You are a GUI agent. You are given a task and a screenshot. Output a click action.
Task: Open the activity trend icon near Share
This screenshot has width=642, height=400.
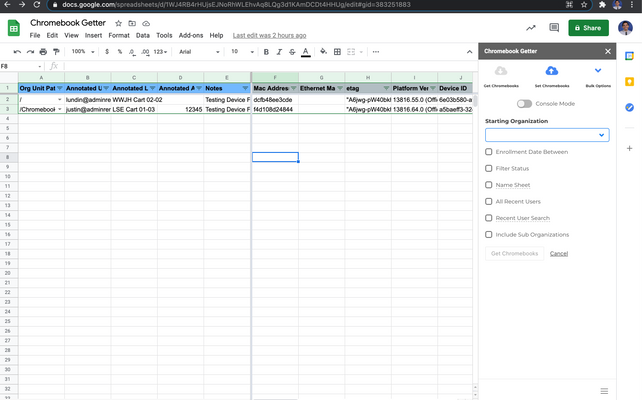point(530,28)
